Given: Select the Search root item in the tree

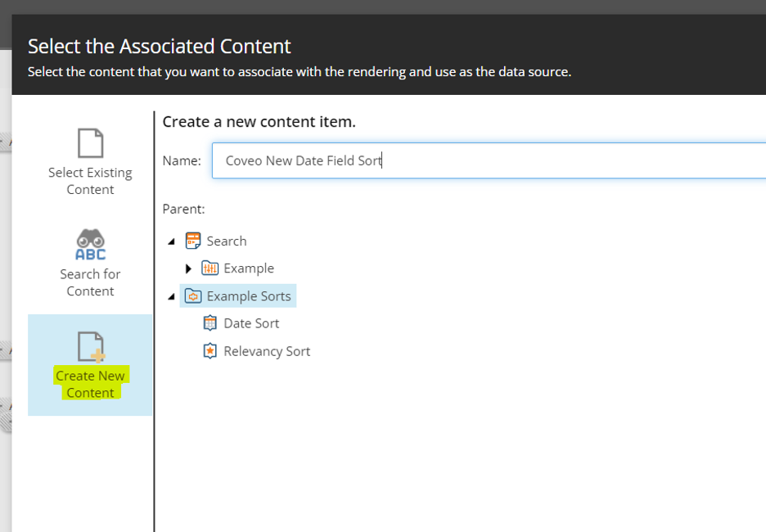Looking at the screenshot, I should pyautogui.click(x=228, y=241).
